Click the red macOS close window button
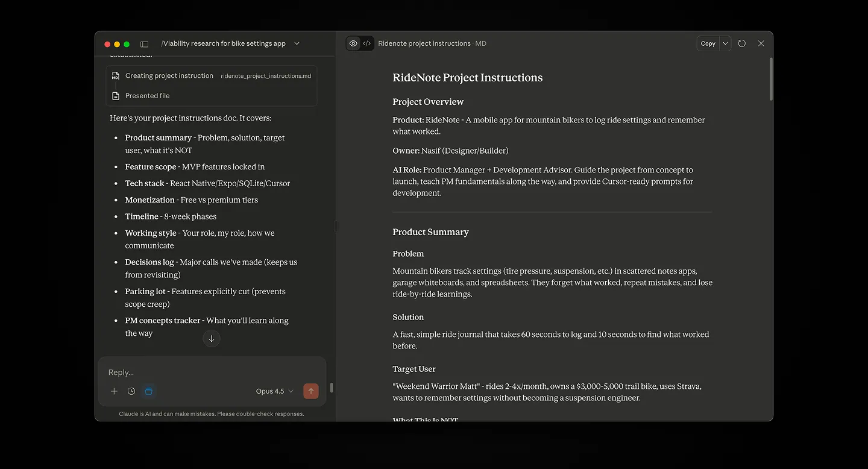Viewport: 868px width, 469px height. 107,44
